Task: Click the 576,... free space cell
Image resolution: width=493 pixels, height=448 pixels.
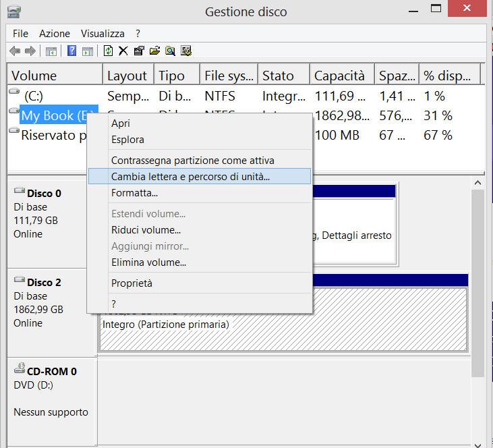Action: [x=395, y=115]
